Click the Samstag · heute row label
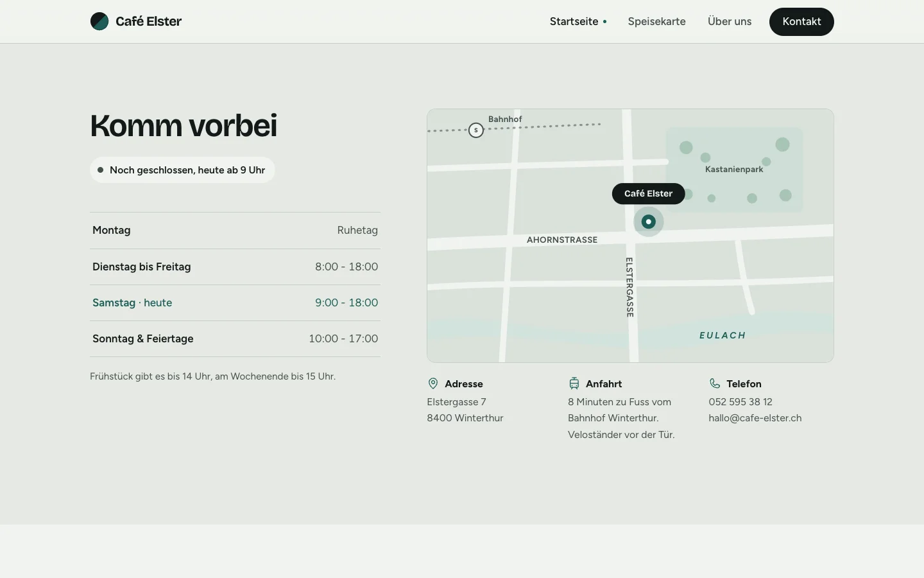This screenshot has width=924, height=578. (x=132, y=302)
